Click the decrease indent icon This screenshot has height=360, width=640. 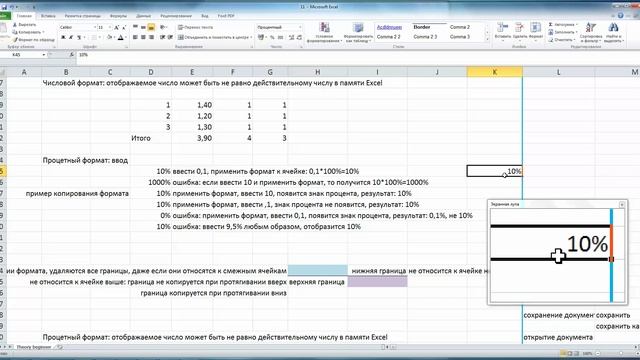pyautogui.click(x=162, y=38)
